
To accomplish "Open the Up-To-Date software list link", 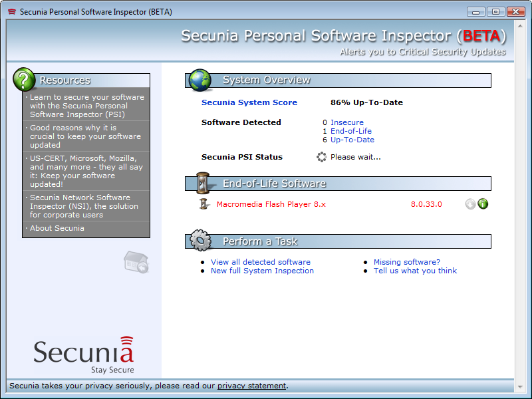I will tap(352, 140).
